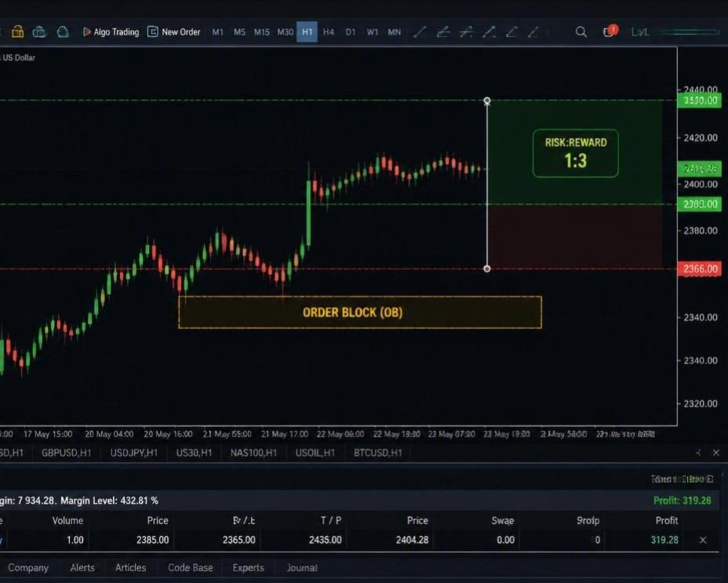Viewport: 728px width, 583px height.
Task: Open the search magnifier in toolbar
Action: pyautogui.click(x=581, y=31)
